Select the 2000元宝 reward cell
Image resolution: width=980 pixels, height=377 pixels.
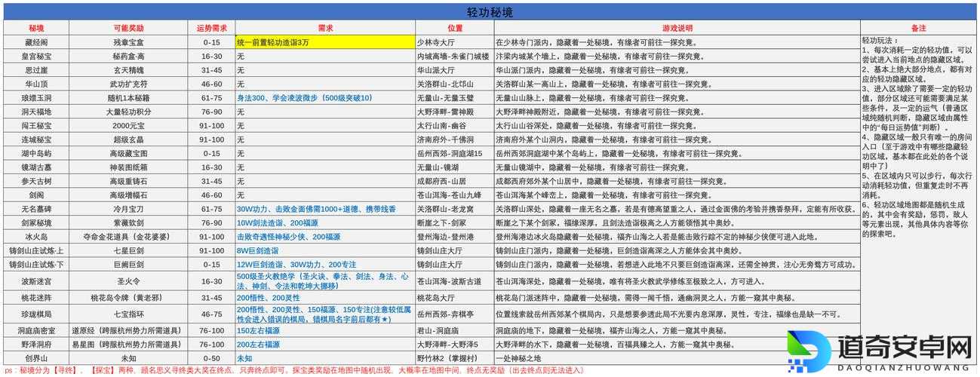[129, 126]
